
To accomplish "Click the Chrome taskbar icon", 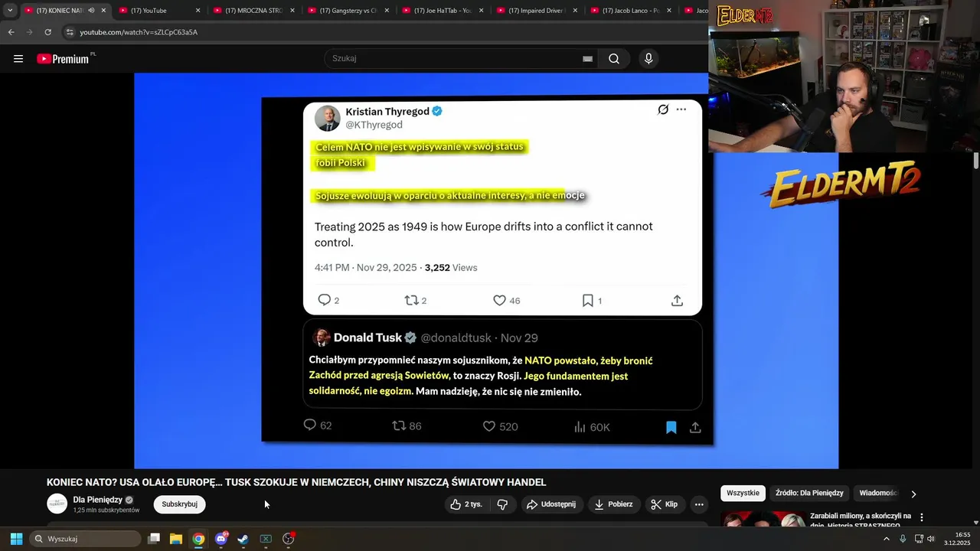I will click(x=198, y=539).
